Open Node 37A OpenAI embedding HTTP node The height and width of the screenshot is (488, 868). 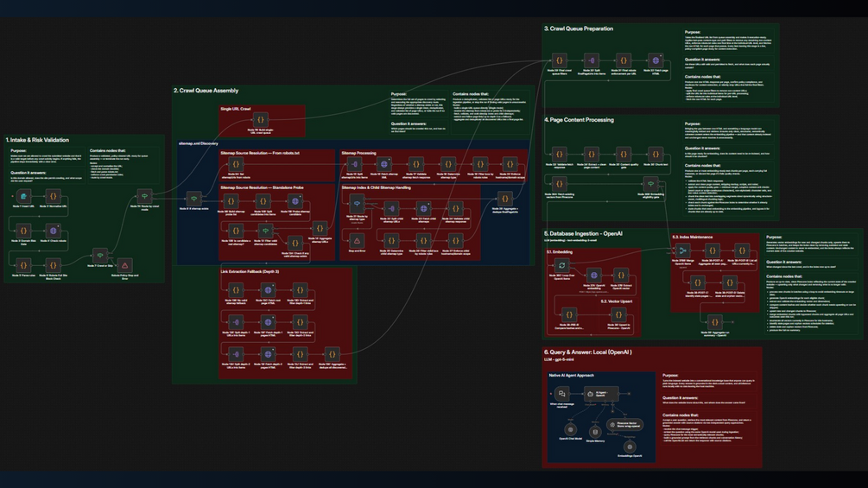[x=594, y=275]
